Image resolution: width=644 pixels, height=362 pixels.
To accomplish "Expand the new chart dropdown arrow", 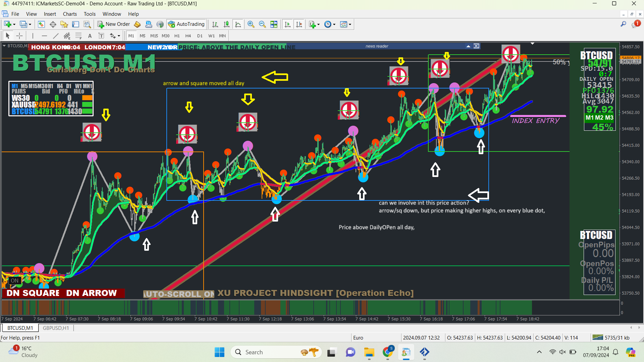I will click(x=14, y=24).
